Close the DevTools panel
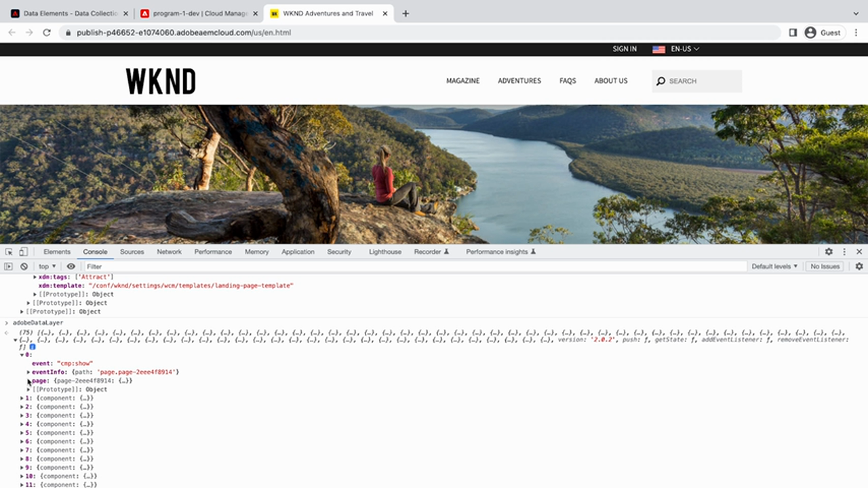 [x=859, y=252]
